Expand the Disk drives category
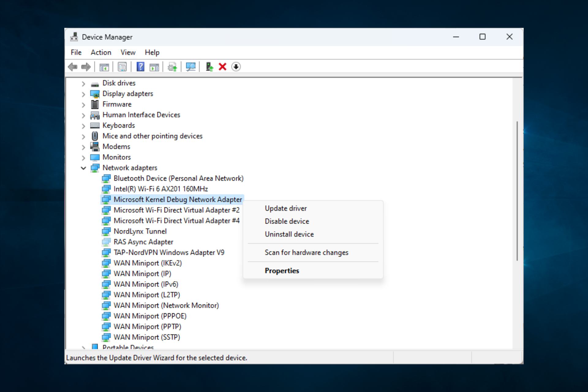 pos(83,83)
